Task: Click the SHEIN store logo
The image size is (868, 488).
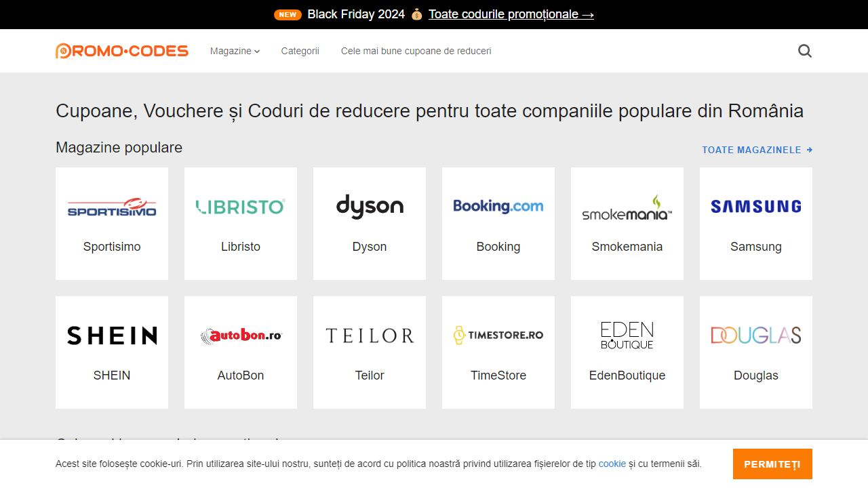Action: (x=112, y=334)
